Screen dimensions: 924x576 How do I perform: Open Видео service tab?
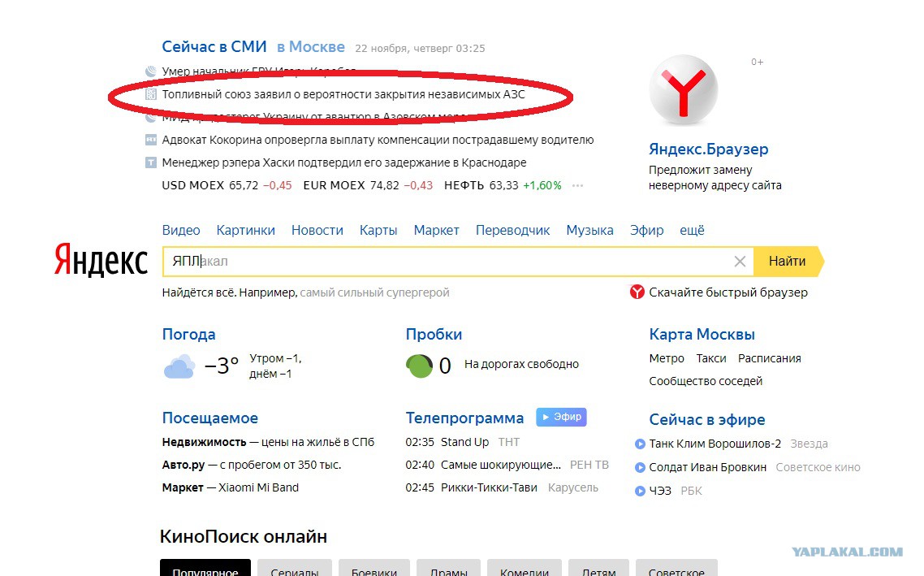click(x=181, y=230)
